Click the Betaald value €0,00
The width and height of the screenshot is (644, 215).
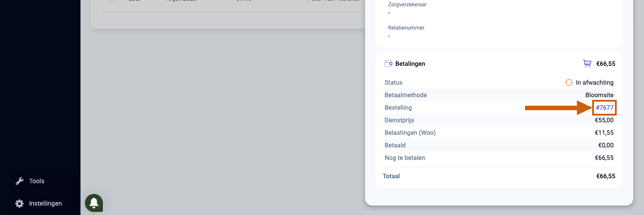[606, 145]
